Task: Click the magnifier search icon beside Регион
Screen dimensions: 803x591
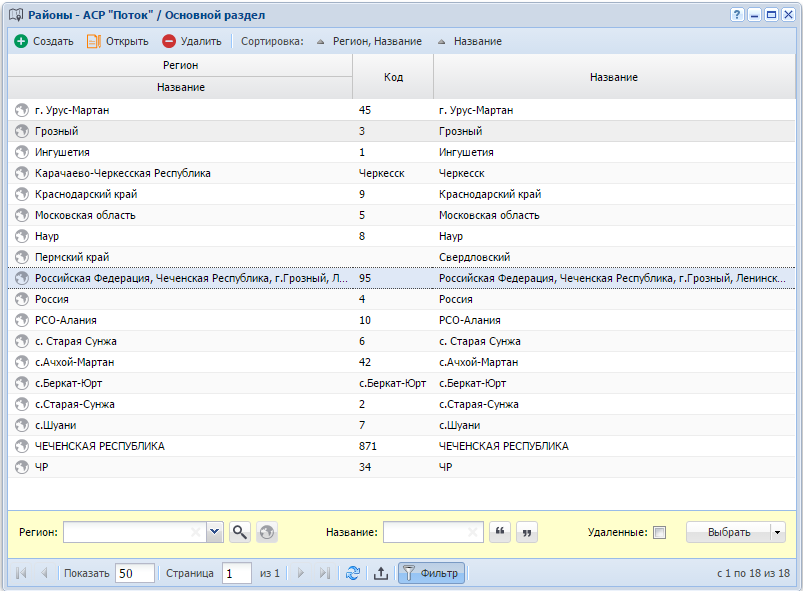Action: (x=240, y=532)
